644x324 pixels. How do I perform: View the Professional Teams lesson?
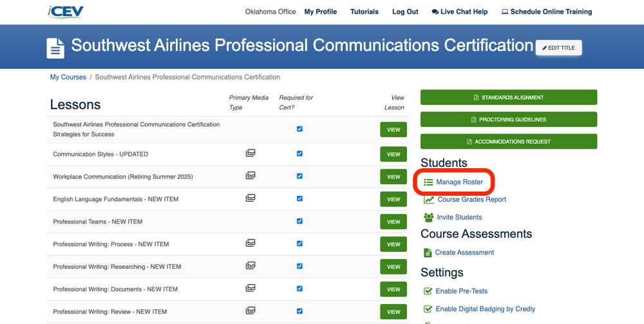pyautogui.click(x=393, y=222)
